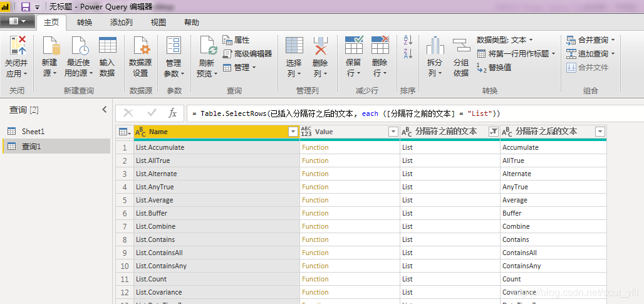
Task: Switch to the Add Column (添加列) tab
Action: (121, 23)
